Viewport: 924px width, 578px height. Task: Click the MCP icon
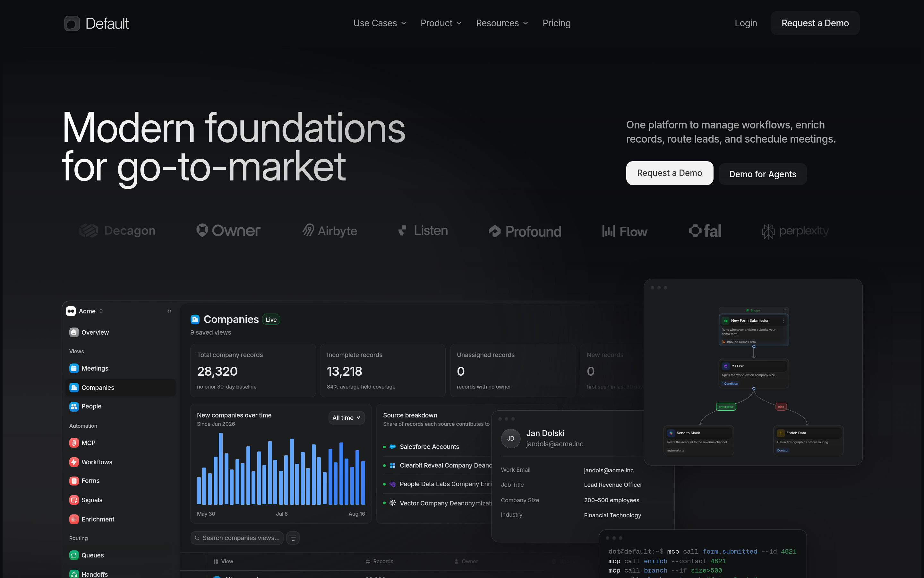[74, 443]
